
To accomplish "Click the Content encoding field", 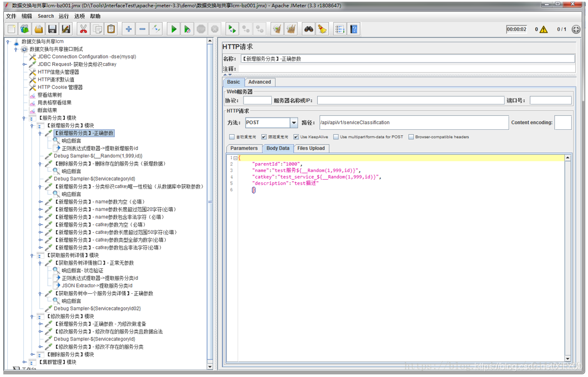I will [x=563, y=123].
